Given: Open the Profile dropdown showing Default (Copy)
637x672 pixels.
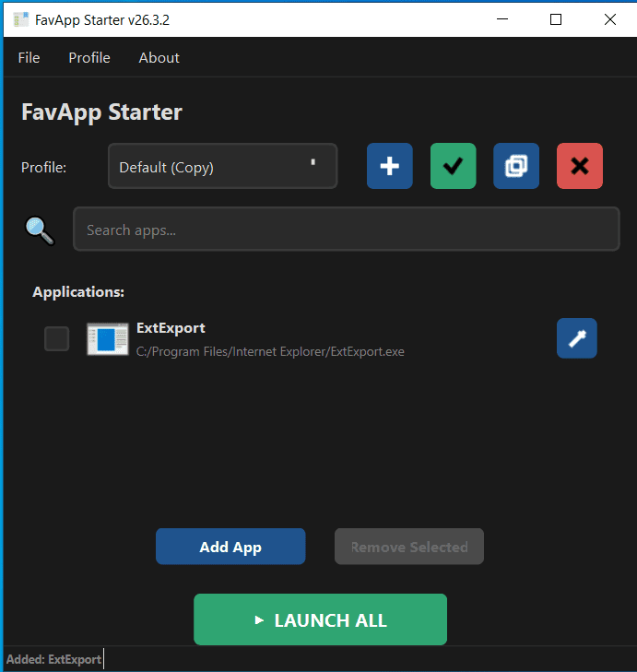Looking at the screenshot, I should [222, 166].
